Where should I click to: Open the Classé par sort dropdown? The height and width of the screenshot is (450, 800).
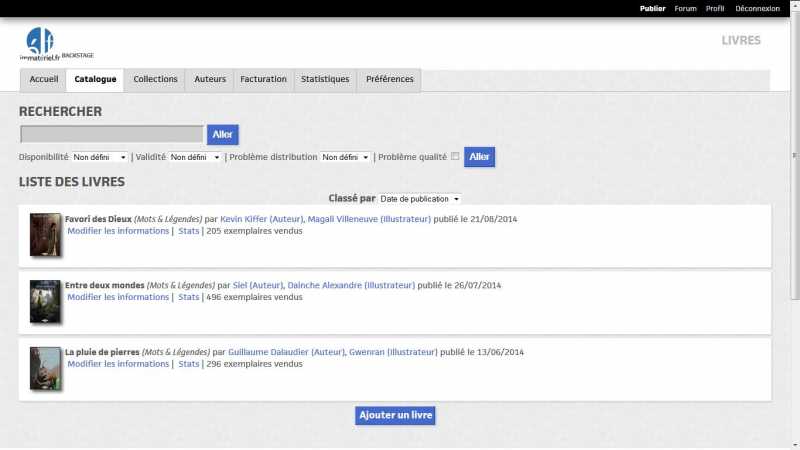420,199
